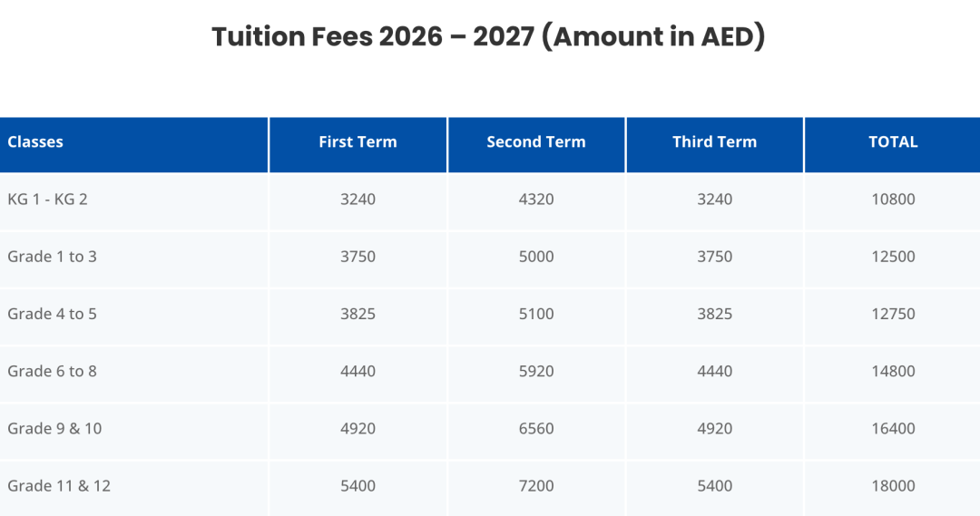Select the 12750 total for Grade 4 to 5
The height and width of the screenshot is (516, 980).
893,314
